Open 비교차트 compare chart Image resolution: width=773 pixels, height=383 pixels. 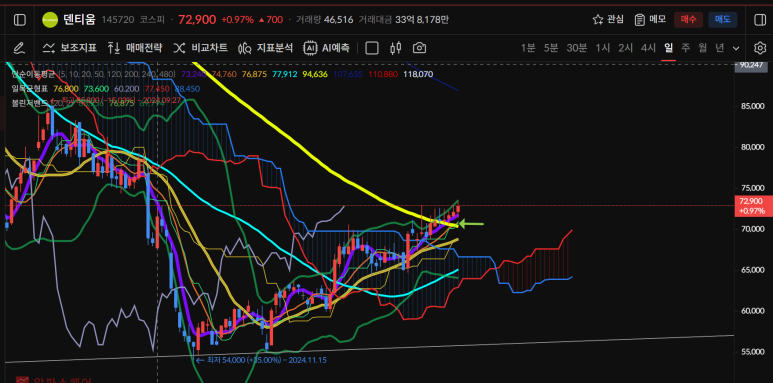point(201,48)
